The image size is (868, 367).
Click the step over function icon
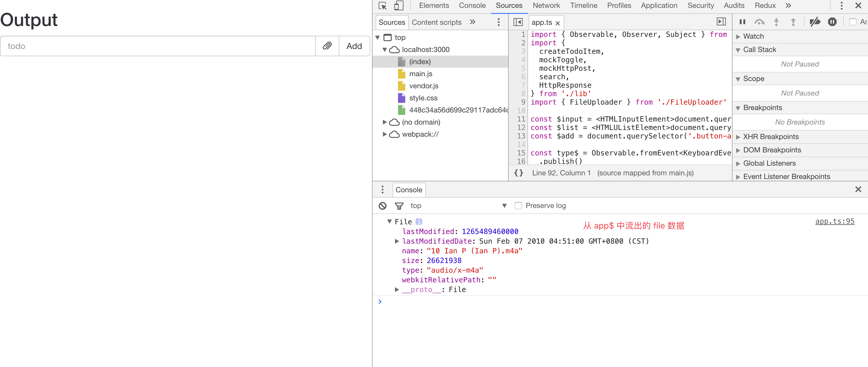(x=759, y=22)
